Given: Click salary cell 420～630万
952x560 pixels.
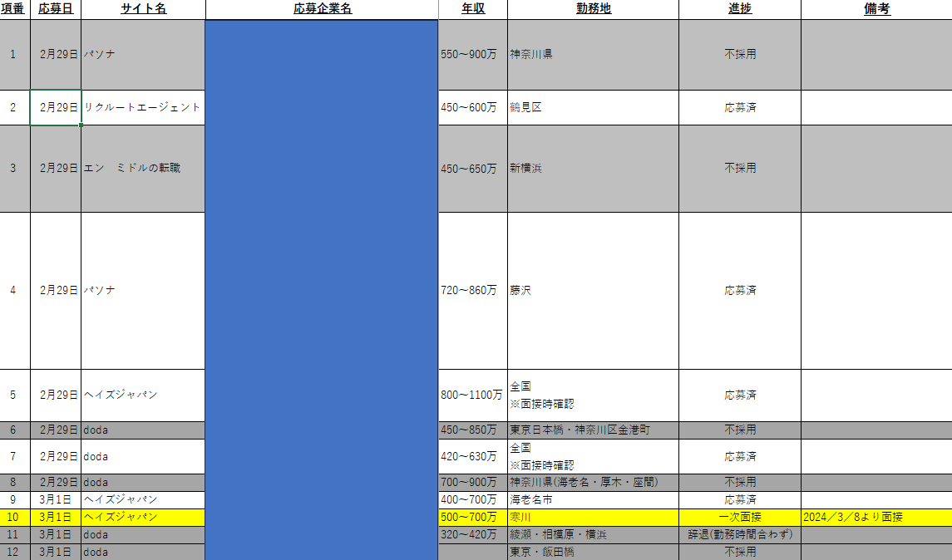Looking at the screenshot, I should click(473, 456).
